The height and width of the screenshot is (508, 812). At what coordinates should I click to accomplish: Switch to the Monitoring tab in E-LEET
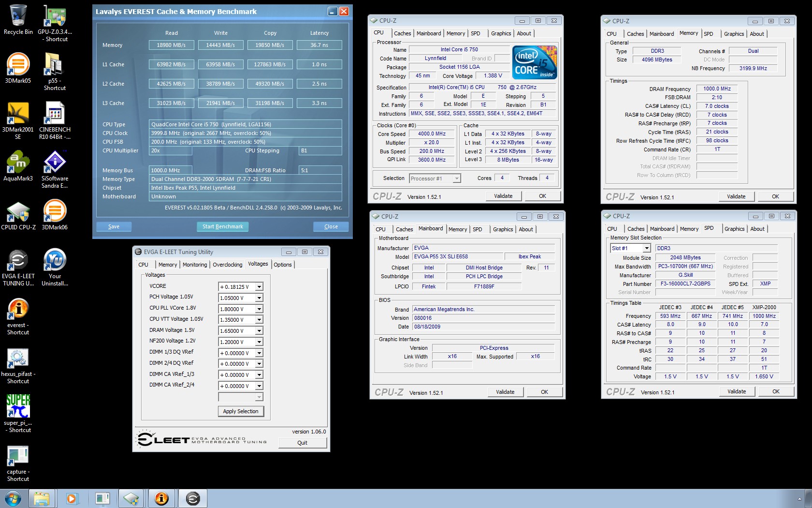pos(195,265)
